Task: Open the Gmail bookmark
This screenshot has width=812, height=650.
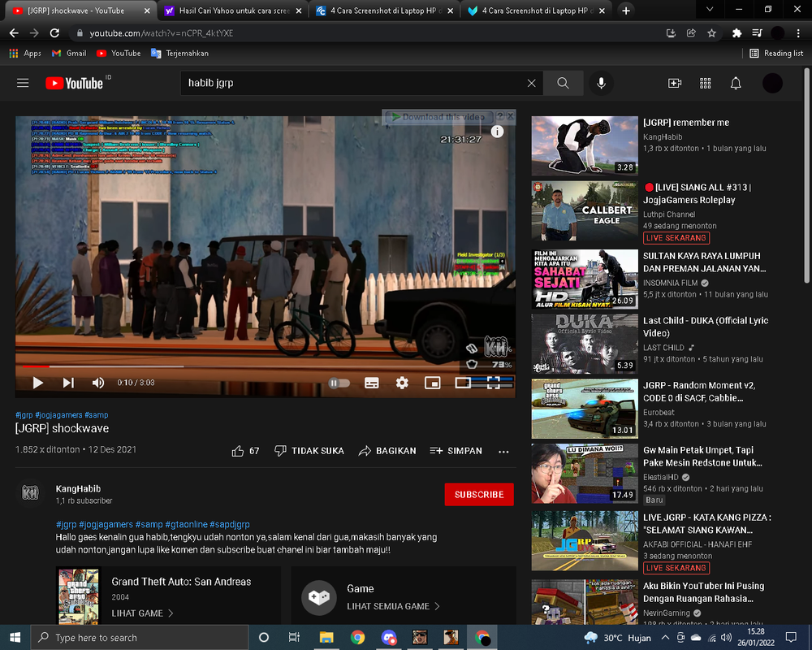Action: [x=69, y=54]
